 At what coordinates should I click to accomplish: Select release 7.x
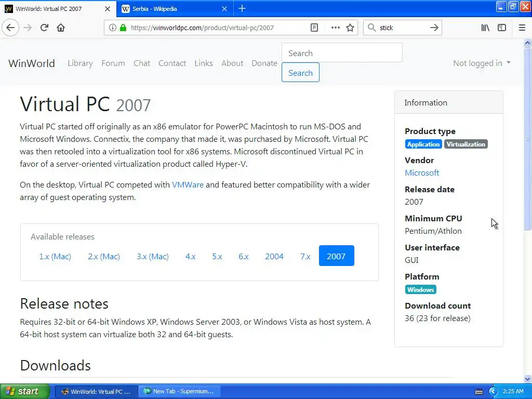click(305, 256)
